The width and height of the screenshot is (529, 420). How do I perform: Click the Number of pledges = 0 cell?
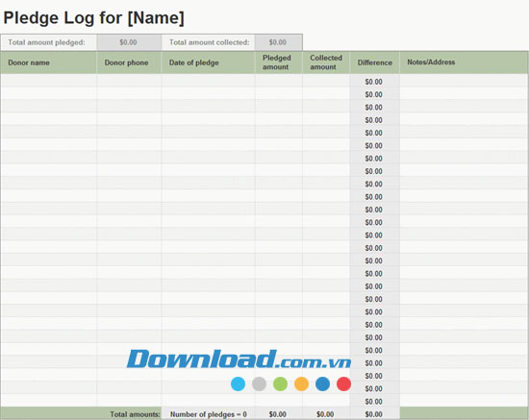pyautogui.click(x=208, y=414)
